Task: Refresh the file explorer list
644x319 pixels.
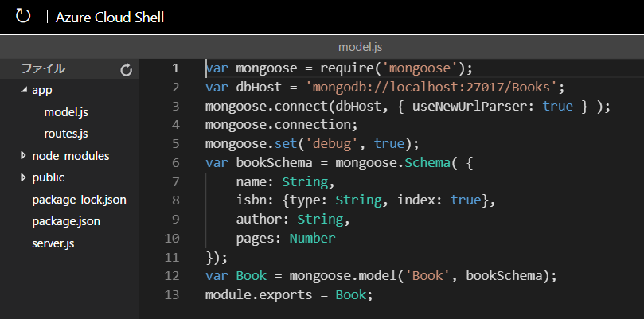Action: coord(126,70)
